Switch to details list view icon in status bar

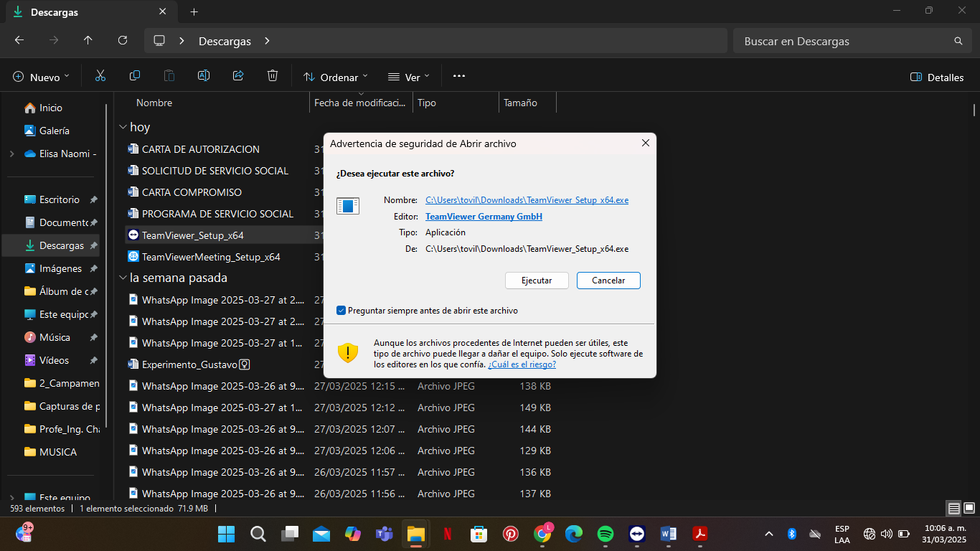[x=953, y=508]
